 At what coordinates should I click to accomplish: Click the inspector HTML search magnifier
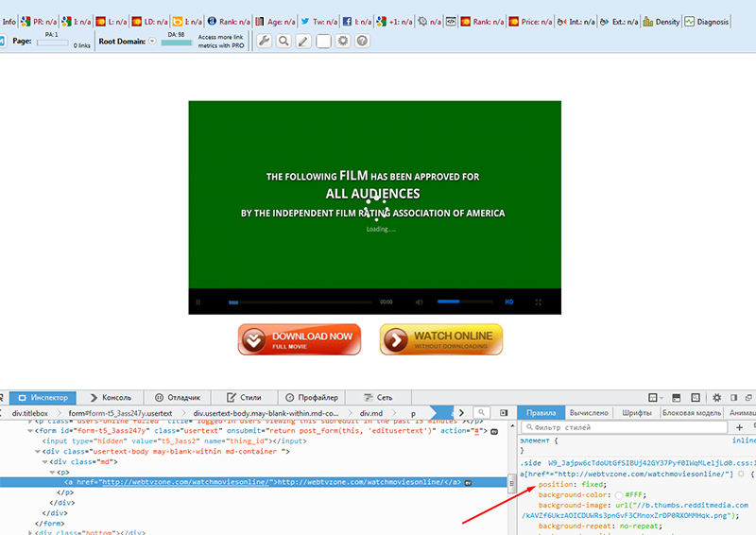[x=481, y=412]
